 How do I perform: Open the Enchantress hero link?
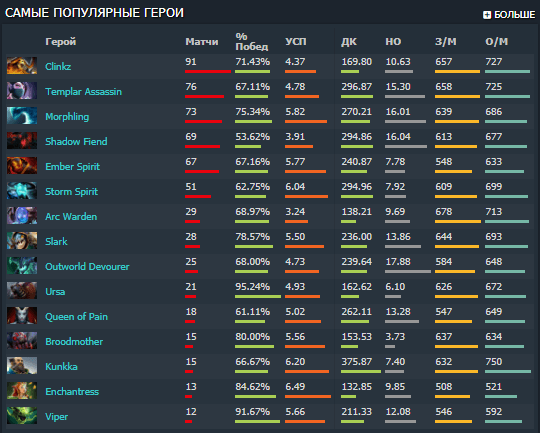(72, 391)
